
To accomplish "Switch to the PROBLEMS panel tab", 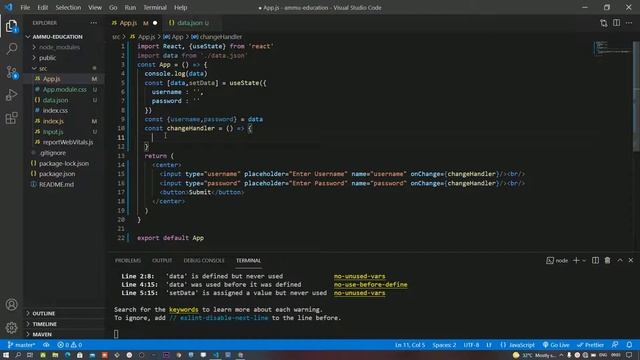I will [x=128, y=260].
